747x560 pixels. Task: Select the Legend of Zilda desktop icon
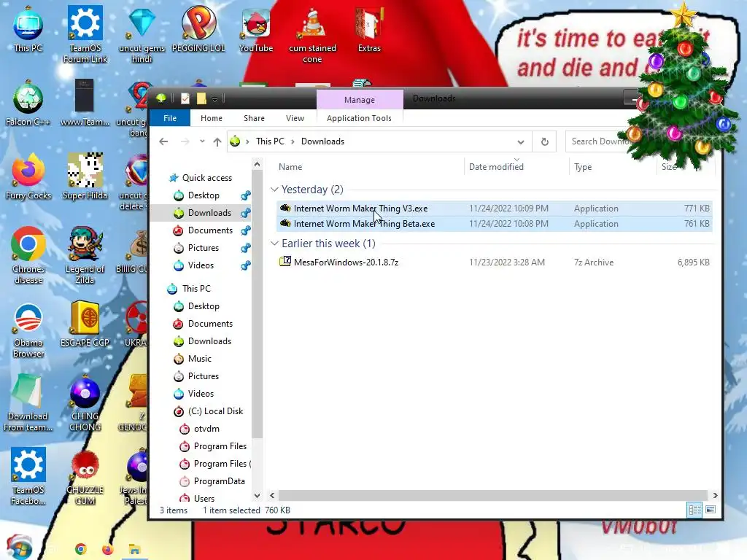click(85, 255)
